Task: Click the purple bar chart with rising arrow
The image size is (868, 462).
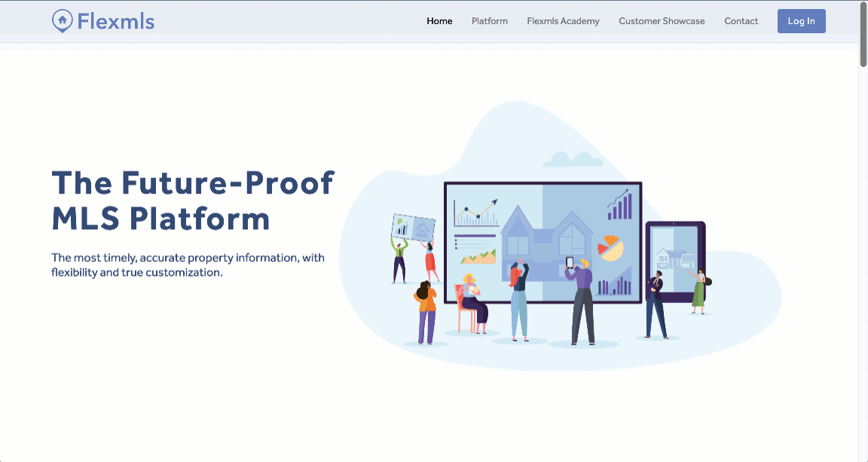Action: pyautogui.click(x=620, y=204)
